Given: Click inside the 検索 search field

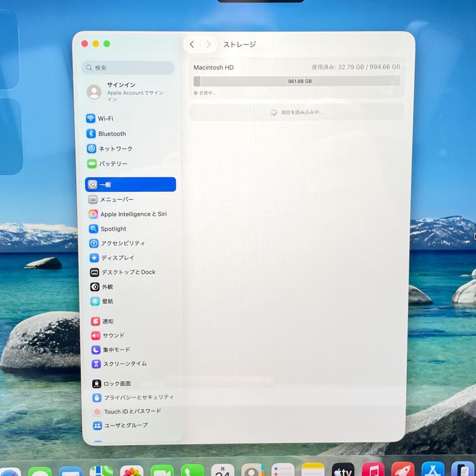Looking at the screenshot, I should [x=128, y=68].
